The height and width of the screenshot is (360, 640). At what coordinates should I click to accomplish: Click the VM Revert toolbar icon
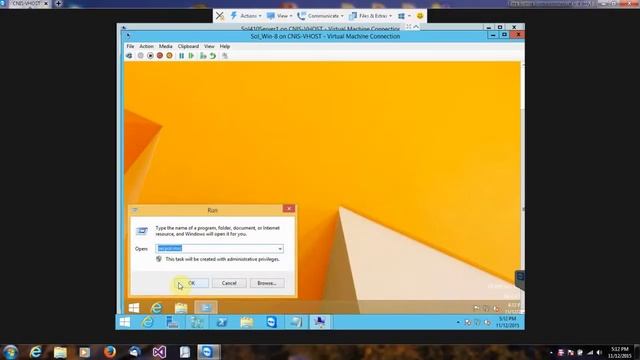click(213, 56)
